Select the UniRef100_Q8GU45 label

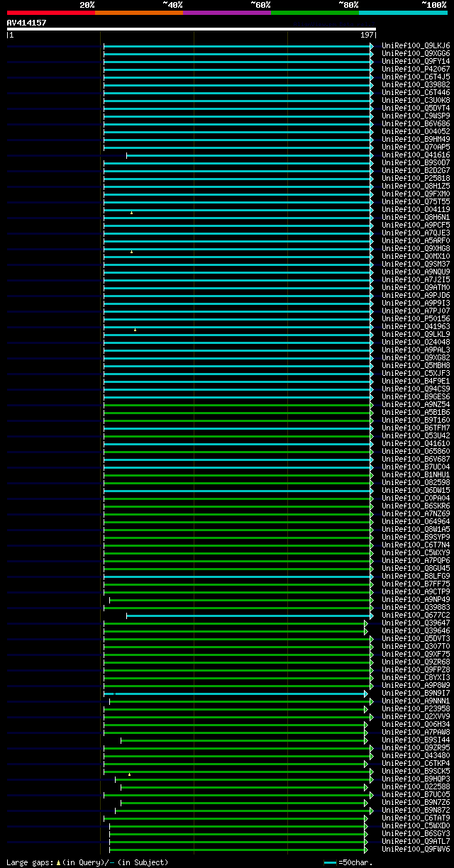coord(416,568)
